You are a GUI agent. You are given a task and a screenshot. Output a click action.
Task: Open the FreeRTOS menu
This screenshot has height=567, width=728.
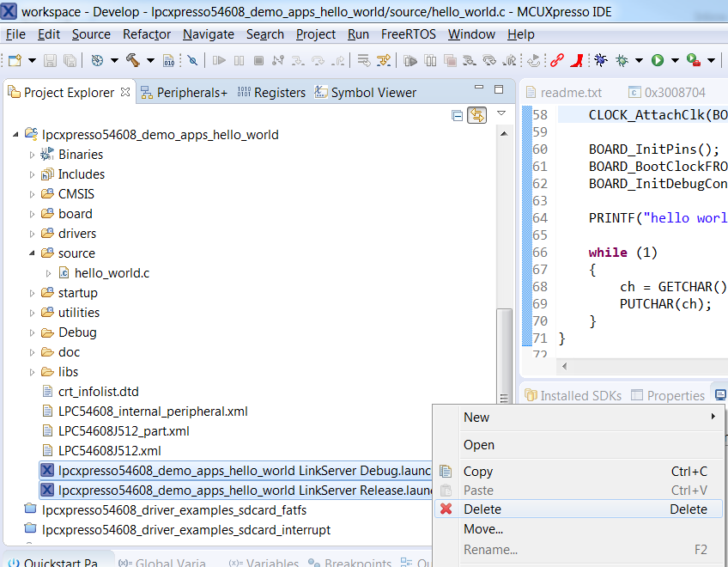tap(409, 34)
